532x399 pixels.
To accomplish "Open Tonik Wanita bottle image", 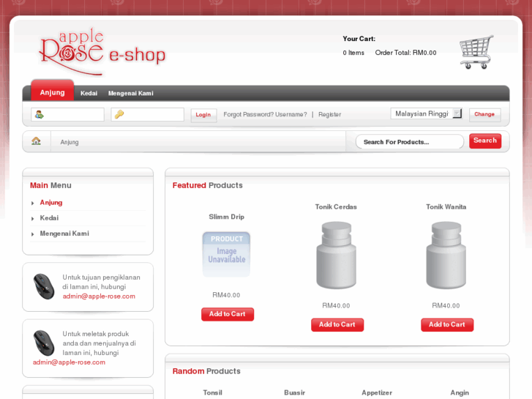I will [x=446, y=255].
